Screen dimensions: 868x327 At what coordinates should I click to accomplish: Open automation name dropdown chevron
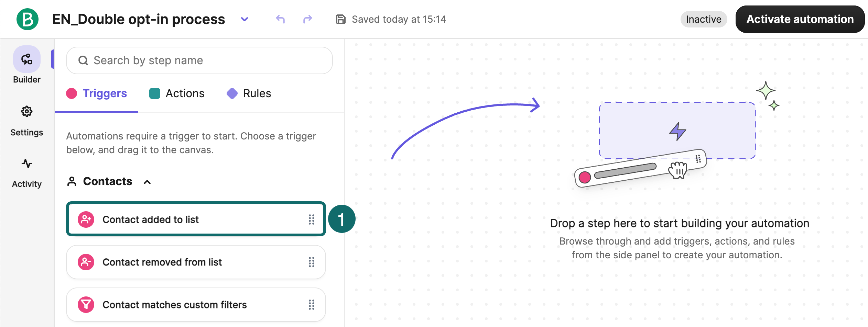[245, 19]
